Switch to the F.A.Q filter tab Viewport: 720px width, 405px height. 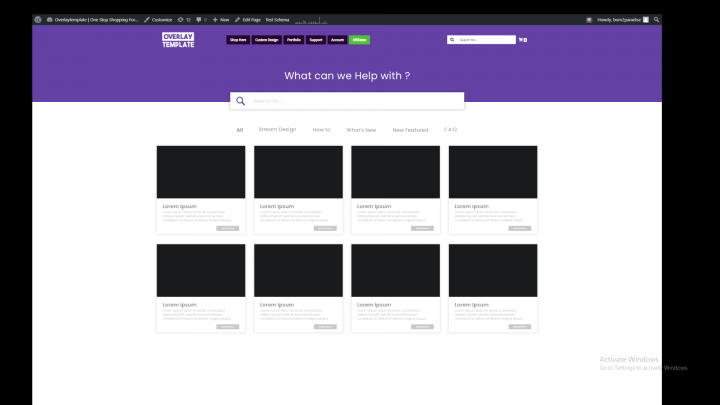pos(450,130)
